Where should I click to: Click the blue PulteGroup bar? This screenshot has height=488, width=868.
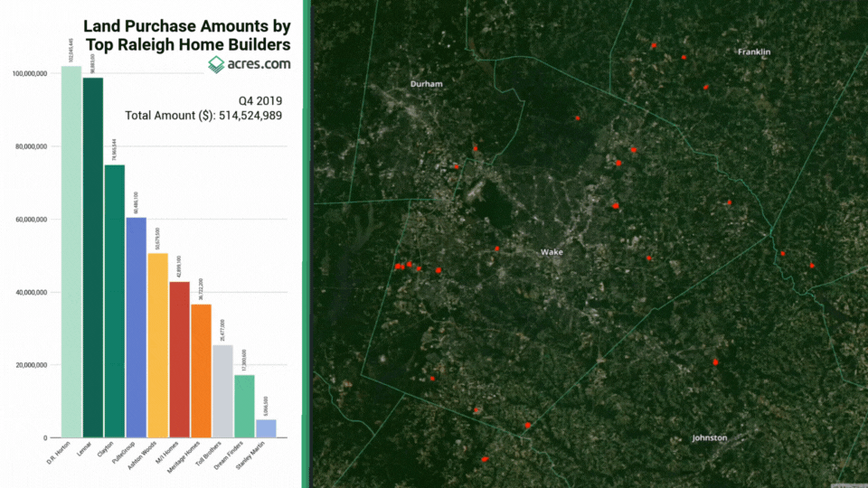coord(136,327)
